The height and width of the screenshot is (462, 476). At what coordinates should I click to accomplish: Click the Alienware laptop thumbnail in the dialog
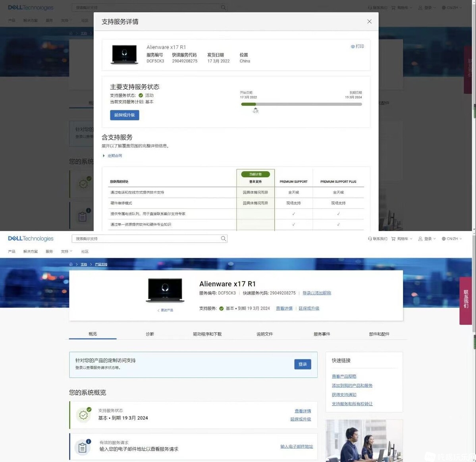(125, 55)
